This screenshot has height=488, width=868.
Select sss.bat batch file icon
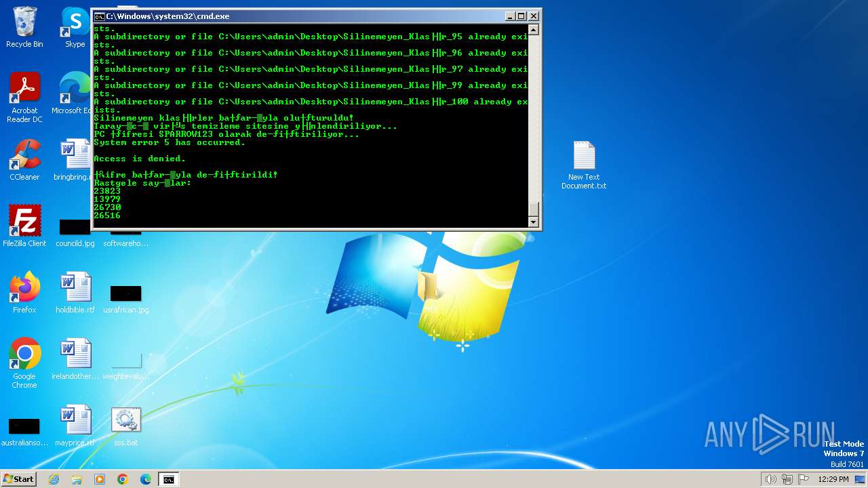(125, 426)
